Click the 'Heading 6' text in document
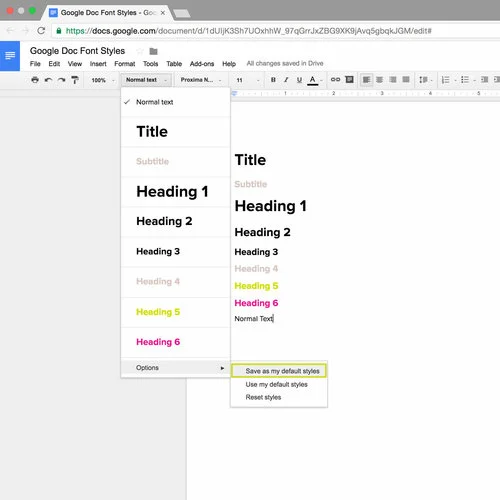Viewport: 500px width, 500px height. tap(256, 303)
